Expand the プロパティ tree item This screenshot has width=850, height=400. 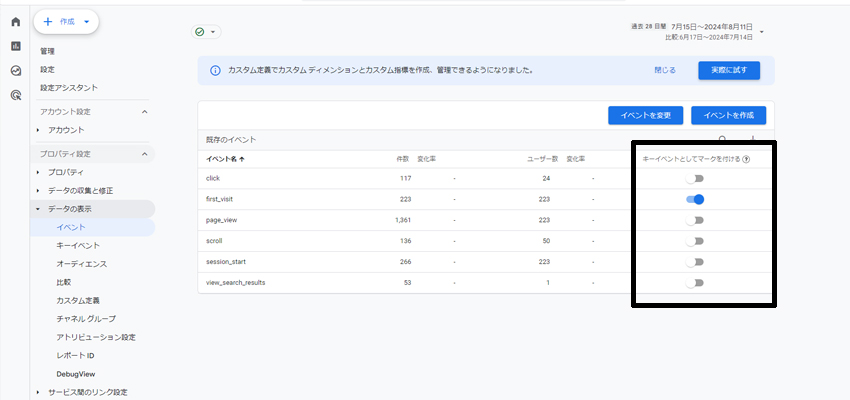(x=38, y=172)
